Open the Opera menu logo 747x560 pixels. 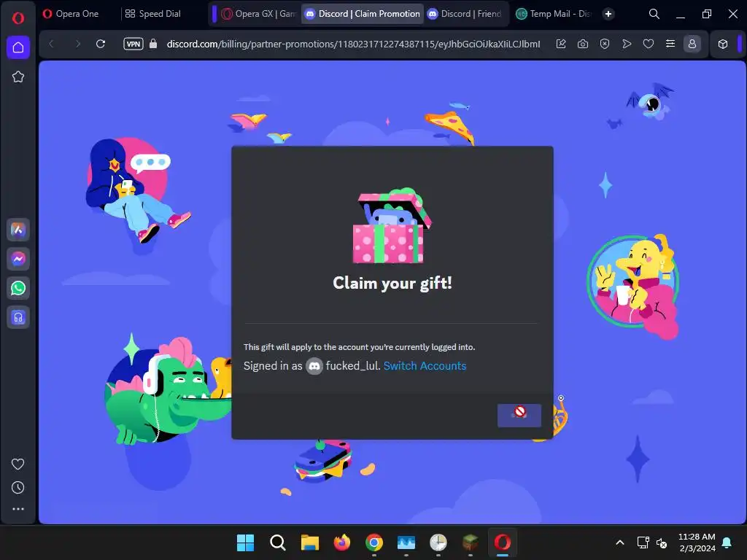pos(18,18)
